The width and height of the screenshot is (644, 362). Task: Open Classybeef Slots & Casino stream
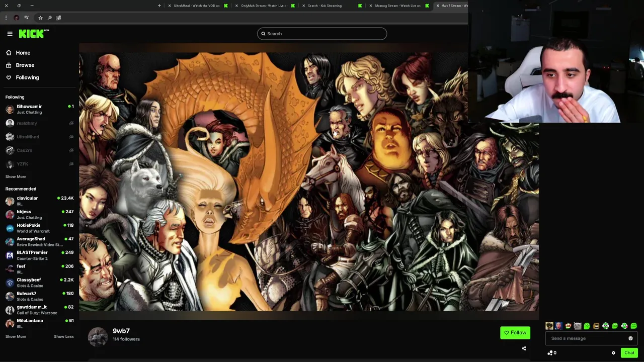[x=39, y=282]
